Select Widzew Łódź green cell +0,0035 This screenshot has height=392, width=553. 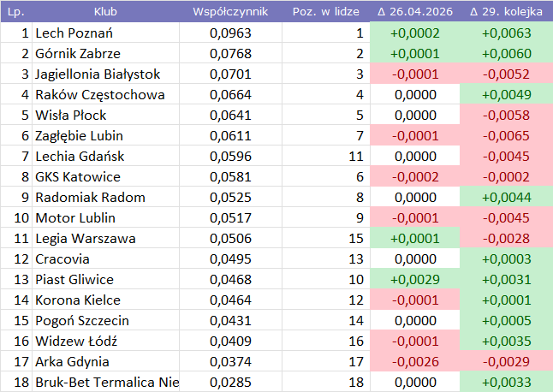click(x=506, y=342)
